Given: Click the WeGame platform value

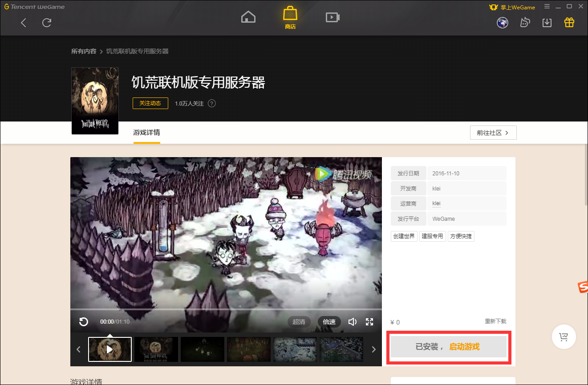Looking at the screenshot, I should coord(443,219).
